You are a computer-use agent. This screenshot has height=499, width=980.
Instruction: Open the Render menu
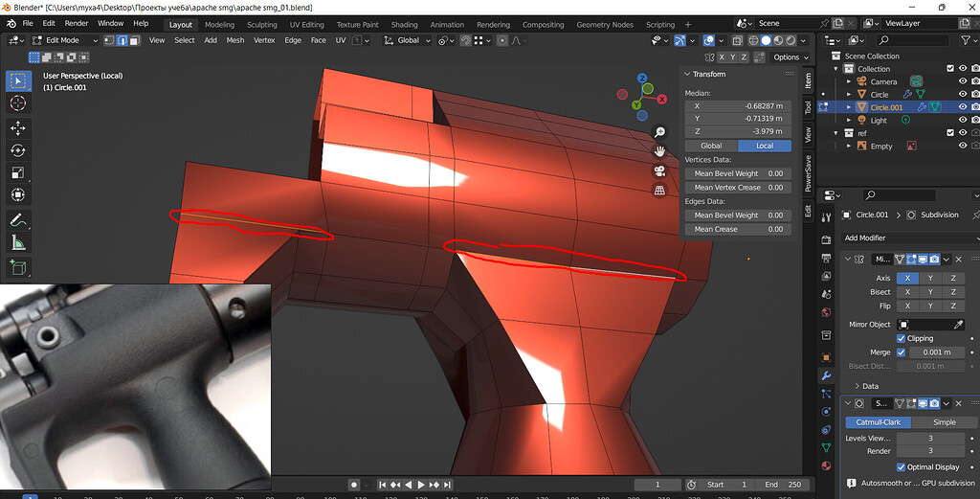point(77,23)
